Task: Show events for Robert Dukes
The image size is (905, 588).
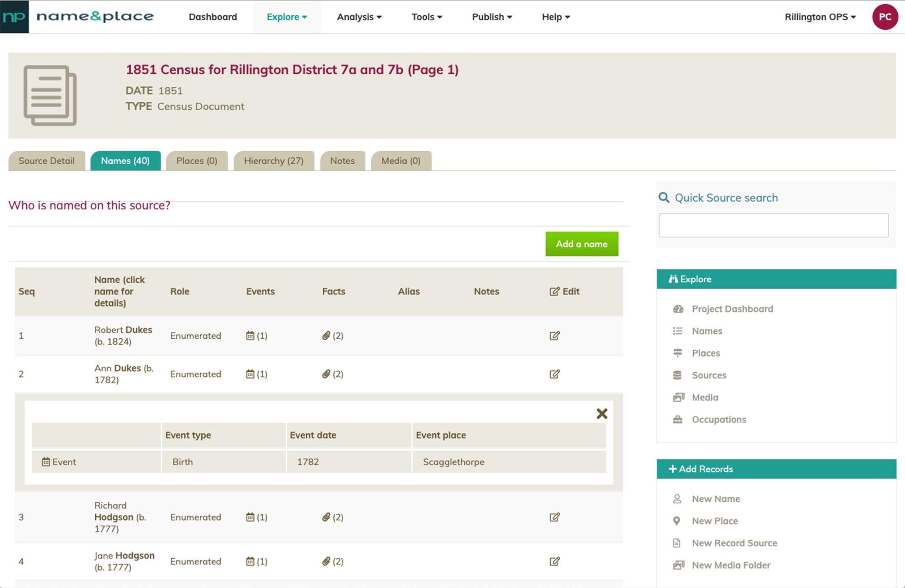Action: (x=257, y=336)
